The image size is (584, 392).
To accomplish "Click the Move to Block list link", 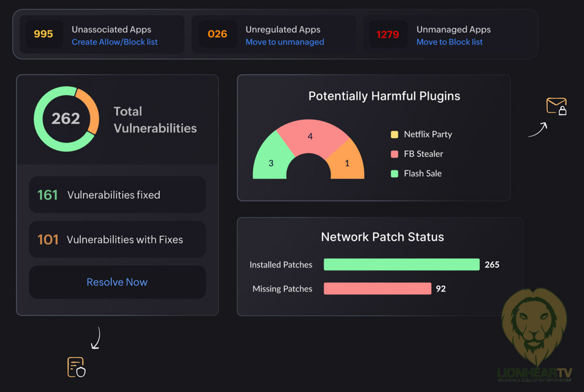I will [449, 42].
